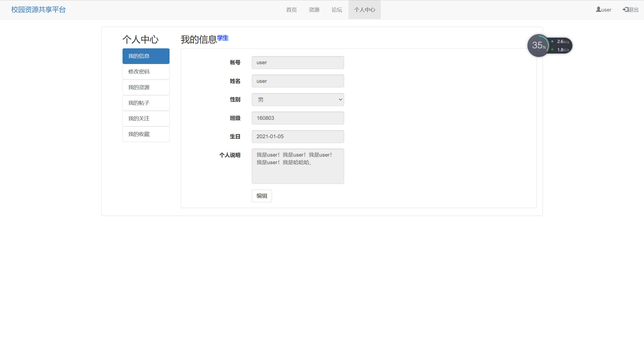
Task: Click the green download speed arrow icon
Action: pyautogui.click(x=552, y=50)
